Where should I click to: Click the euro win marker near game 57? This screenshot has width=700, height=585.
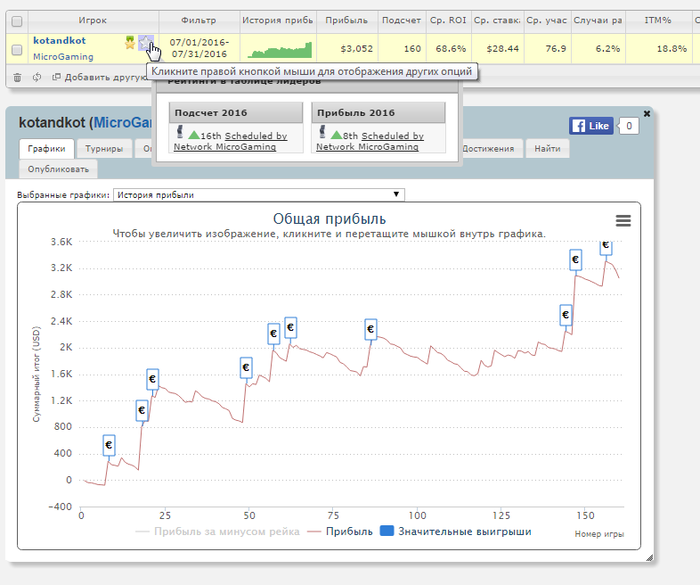click(x=274, y=334)
